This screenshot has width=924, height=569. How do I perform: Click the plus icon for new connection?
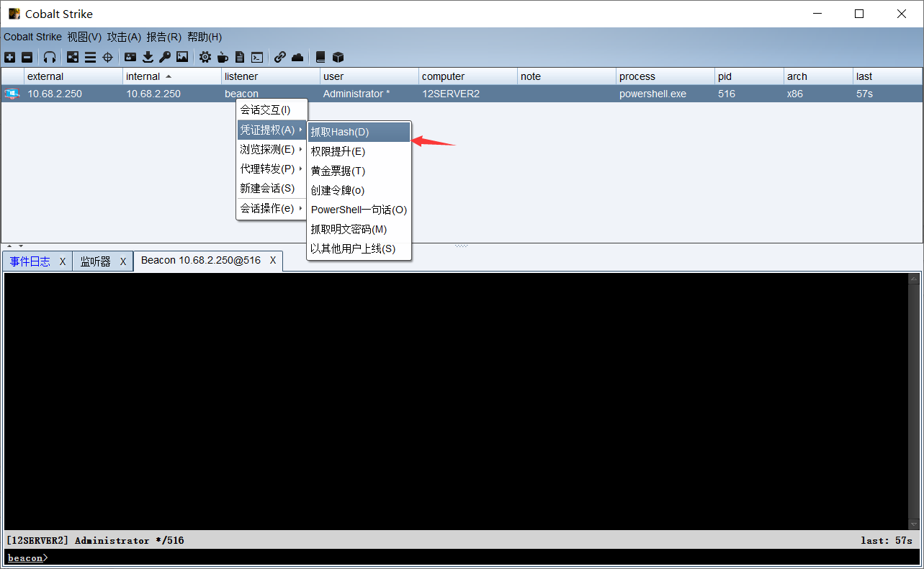tap(9, 57)
